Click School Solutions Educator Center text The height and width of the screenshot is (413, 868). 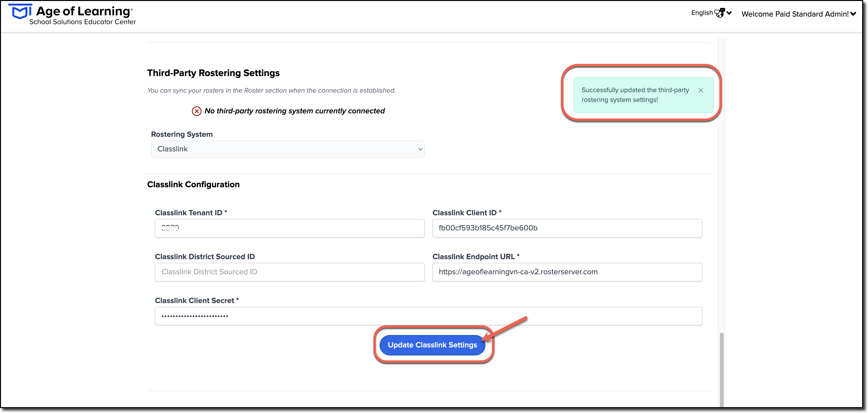tap(83, 22)
